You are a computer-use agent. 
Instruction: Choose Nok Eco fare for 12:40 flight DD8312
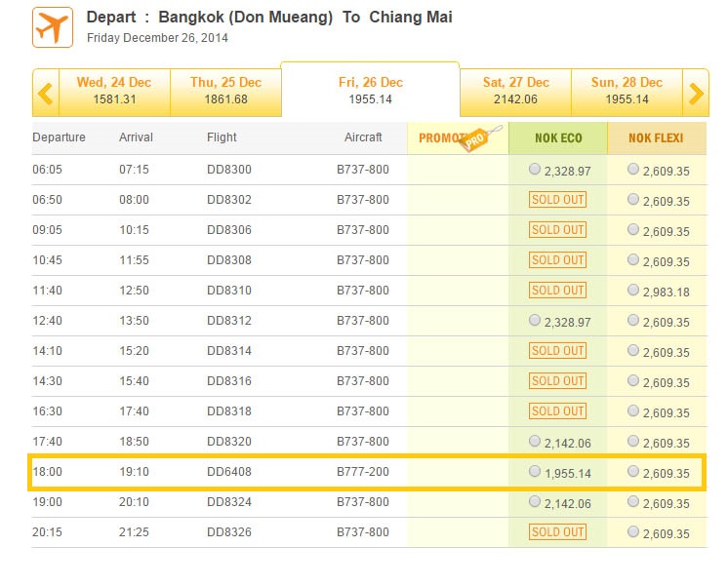[x=534, y=321]
